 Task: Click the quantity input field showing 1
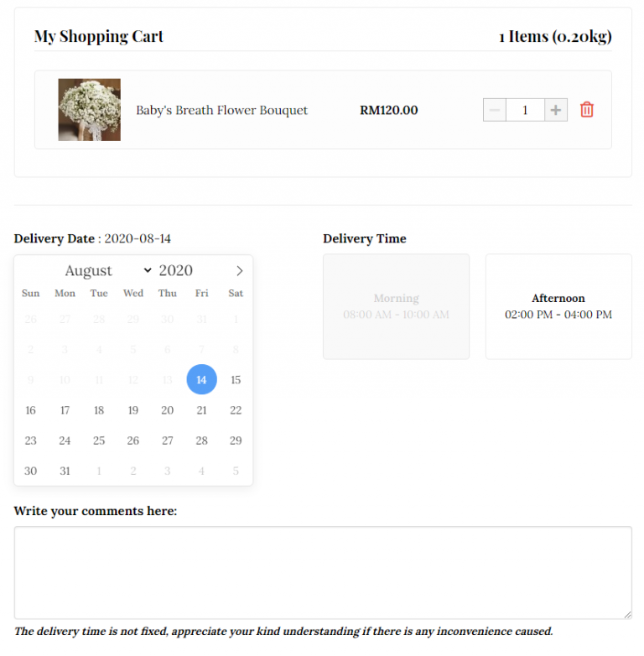pos(525,110)
